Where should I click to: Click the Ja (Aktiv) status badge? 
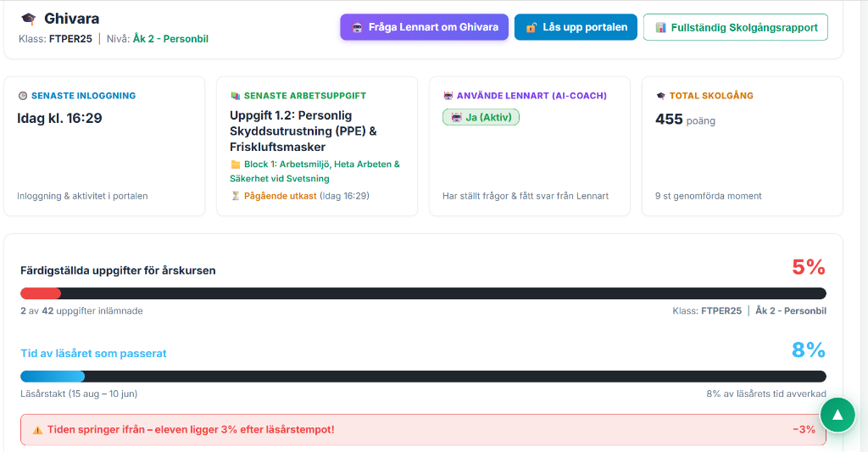coord(481,117)
